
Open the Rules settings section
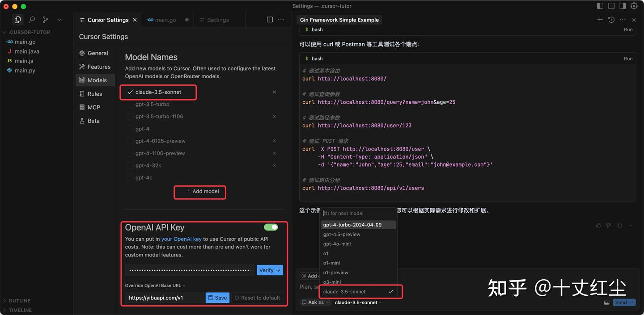[x=94, y=93]
